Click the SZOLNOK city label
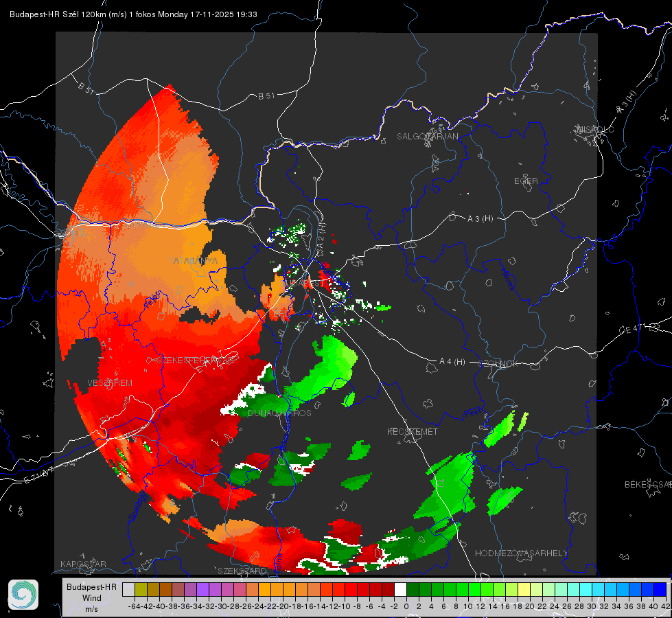Screen dimensions: 672x618 (x=499, y=364)
